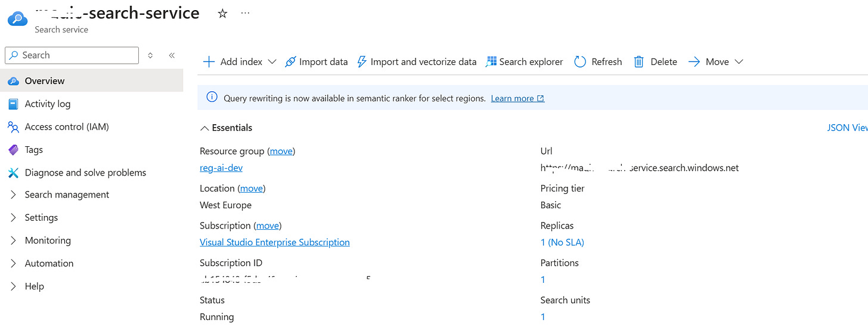Expand the Automation sidebar group
Image resolution: width=868 pixels, height=333 pixels.
[x=13, y=263]
